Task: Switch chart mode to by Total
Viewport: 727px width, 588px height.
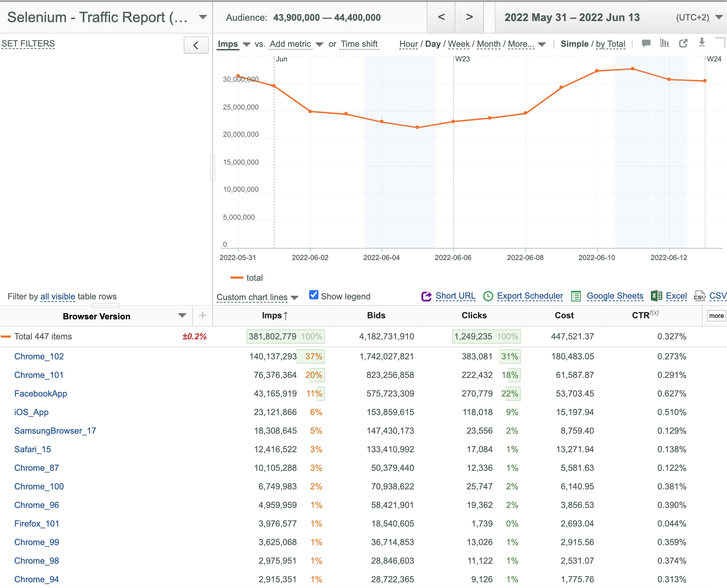Action: click(610, 44)
